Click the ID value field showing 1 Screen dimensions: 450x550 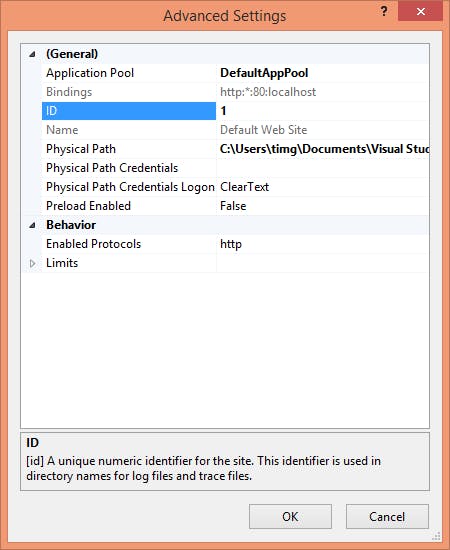[323, 111]
